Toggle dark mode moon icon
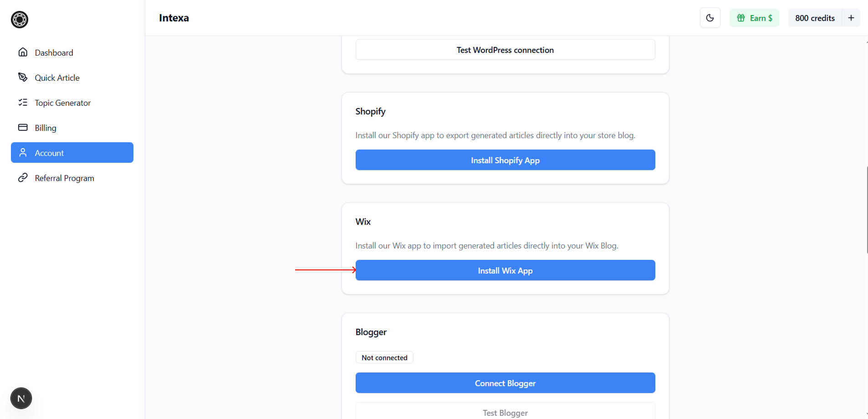Viewport: 868px width, 419px height. (710, 18)
